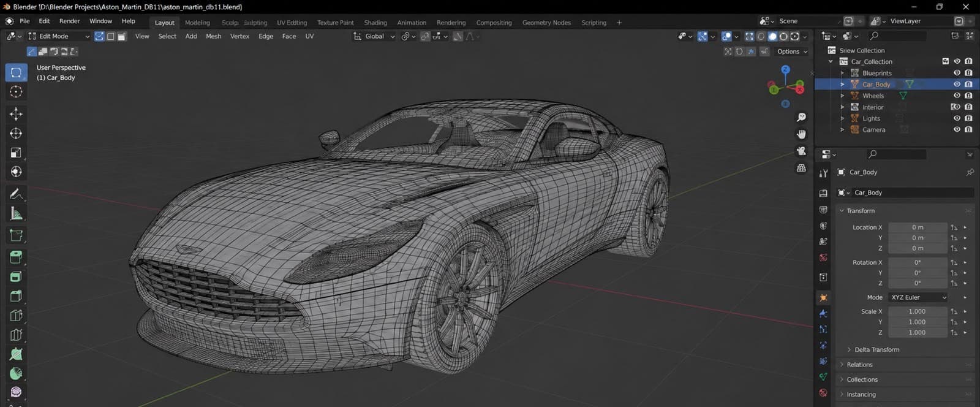Select the Bevel tool
This screenshot has width=980, height=407.
pyautogui.click(x=16, y=296)
